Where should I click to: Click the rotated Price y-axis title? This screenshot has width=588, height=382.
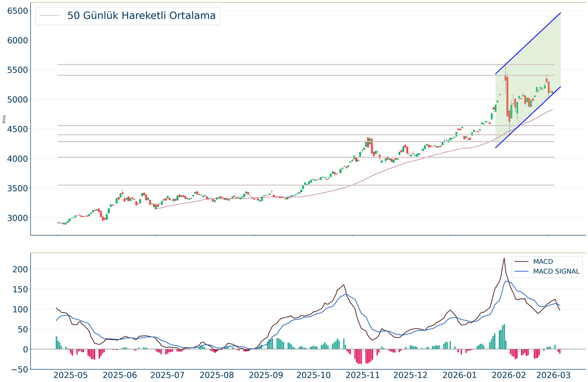pos(4,119)
